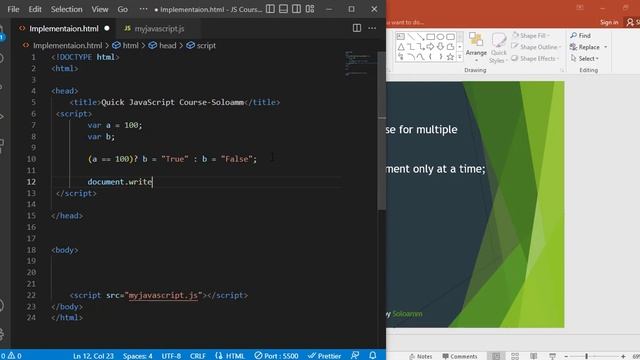Open the shapes gallery down arrow

click(x=460, y=47)
